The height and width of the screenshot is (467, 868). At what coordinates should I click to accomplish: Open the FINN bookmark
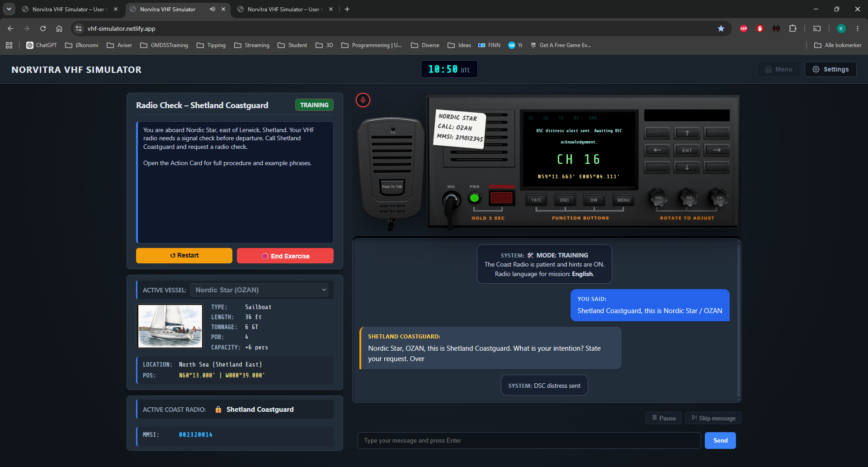click(x=489, y=45)
